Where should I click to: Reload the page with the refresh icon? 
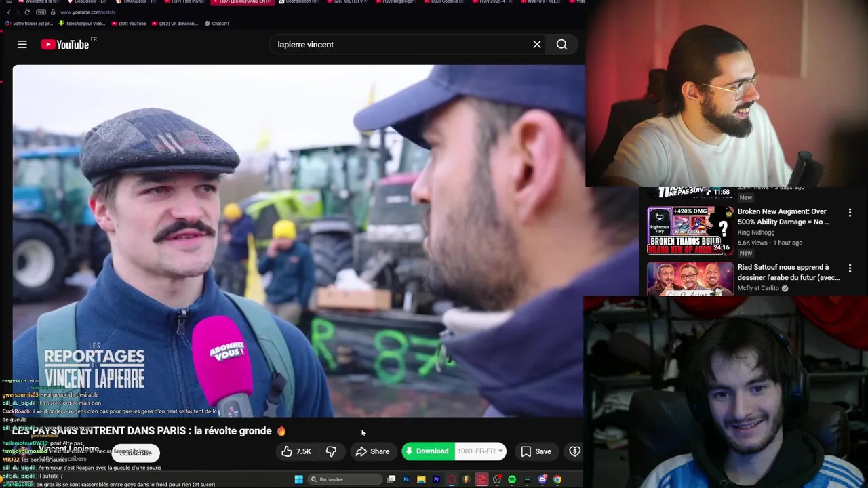[x=27, y=12]
